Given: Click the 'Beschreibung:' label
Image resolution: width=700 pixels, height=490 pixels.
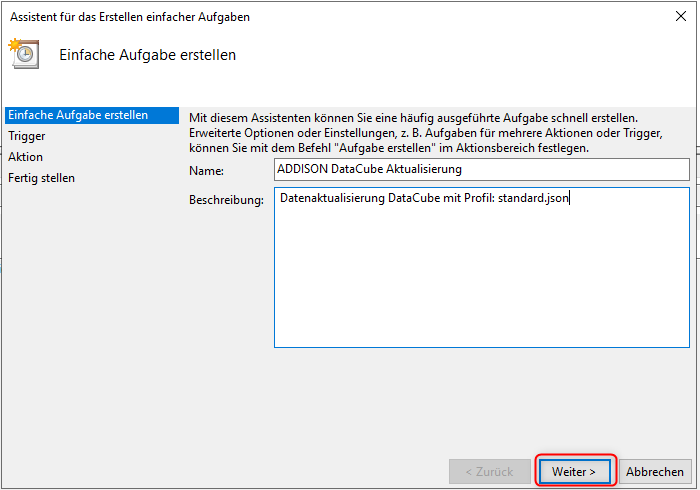Looking at the screenshot, I should point(226,200).
